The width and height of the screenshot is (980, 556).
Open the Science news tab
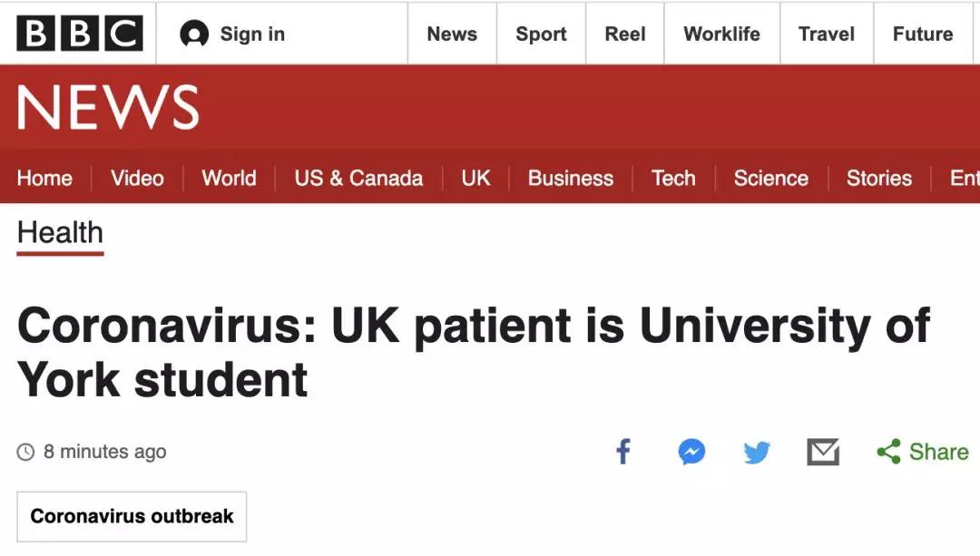[x=770, y=178]
